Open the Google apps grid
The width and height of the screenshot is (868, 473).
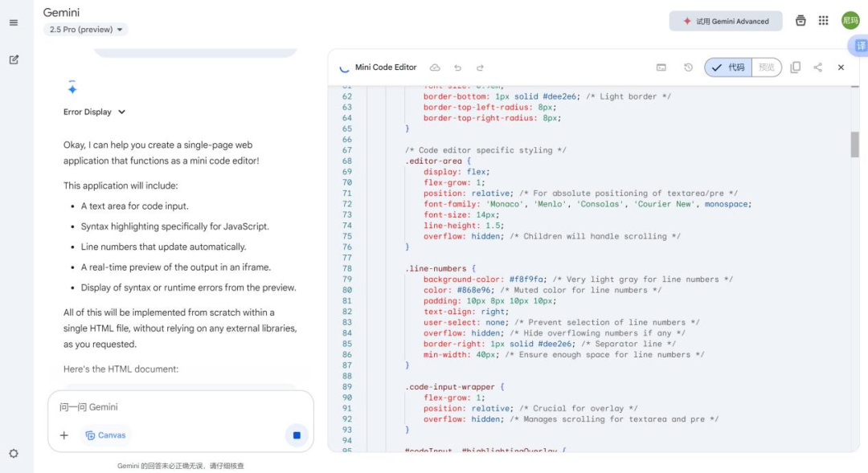pos(823,20)
